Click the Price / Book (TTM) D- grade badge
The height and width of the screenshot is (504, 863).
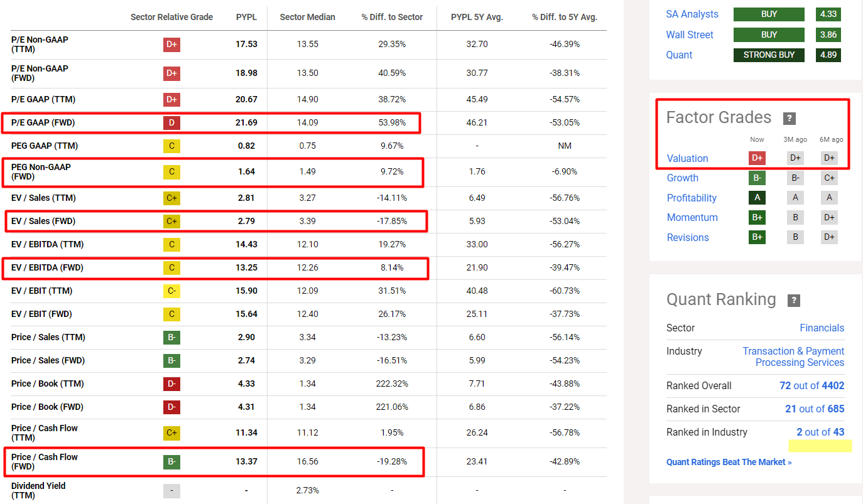coord(171,383)
